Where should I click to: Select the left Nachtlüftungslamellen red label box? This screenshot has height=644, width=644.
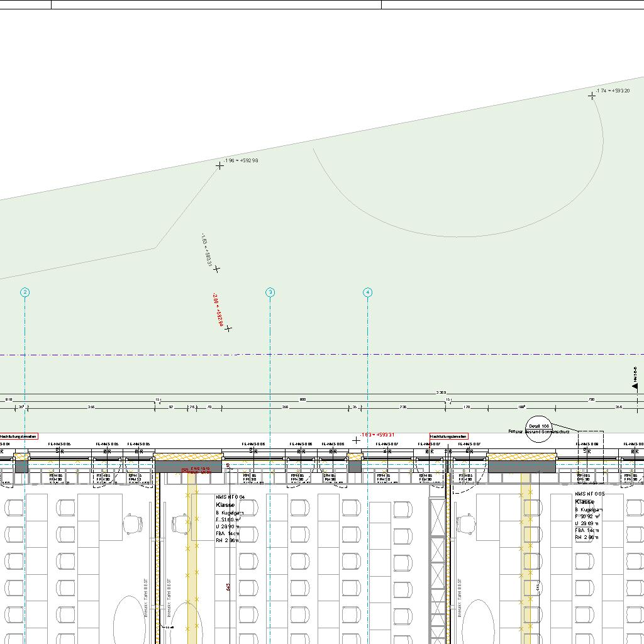[19, 436]
